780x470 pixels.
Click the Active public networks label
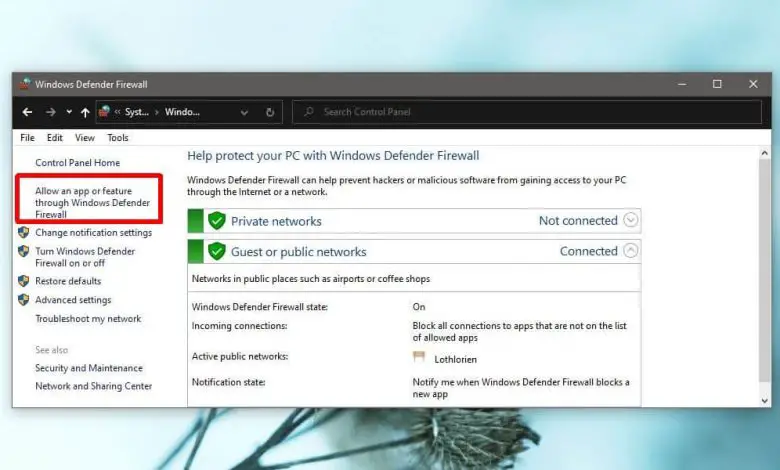[240, 356]
